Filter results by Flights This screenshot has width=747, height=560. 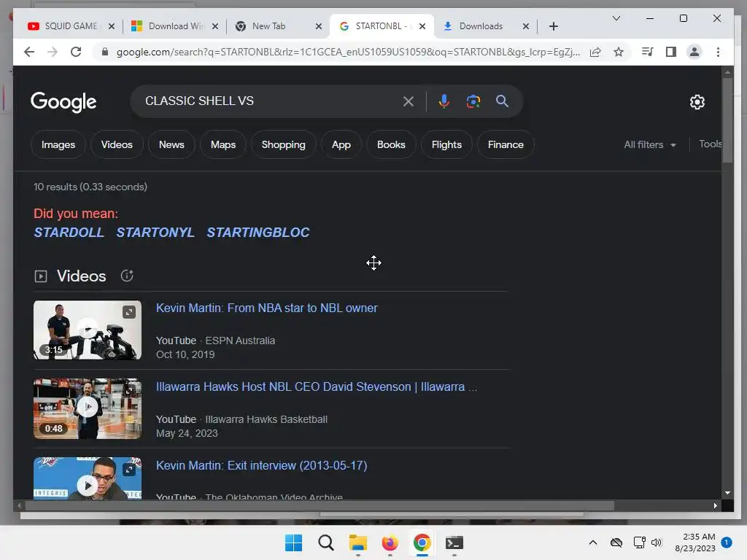pos(446,145)
